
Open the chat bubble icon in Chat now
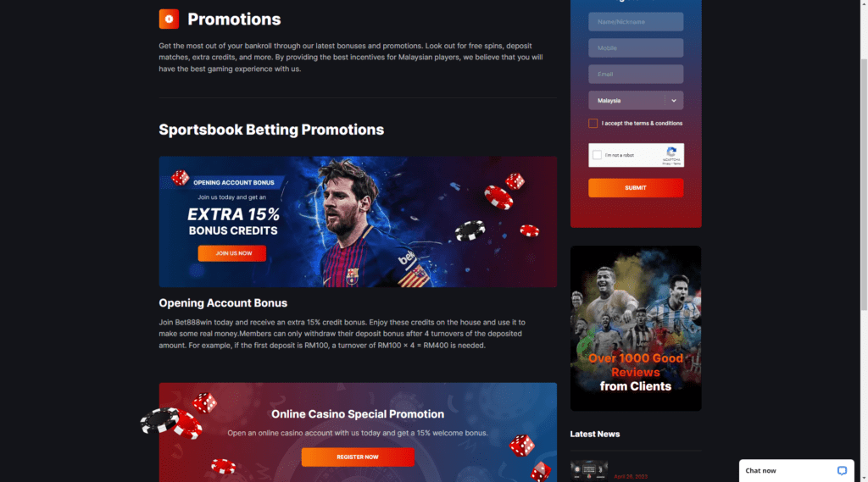point(842,471)
